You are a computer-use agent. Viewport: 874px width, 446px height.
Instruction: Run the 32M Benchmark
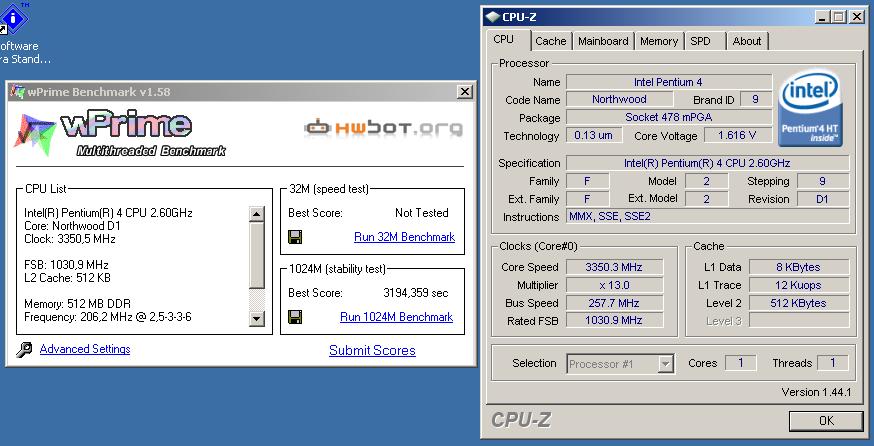(x=404, y=237)
